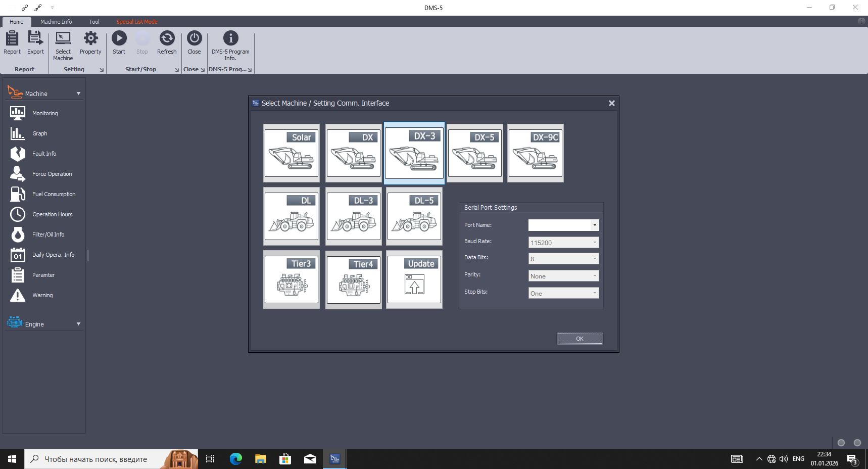The height and width of the screenshot is (469, 868).
Task: Open the Property settings gear
Action: 90,43
